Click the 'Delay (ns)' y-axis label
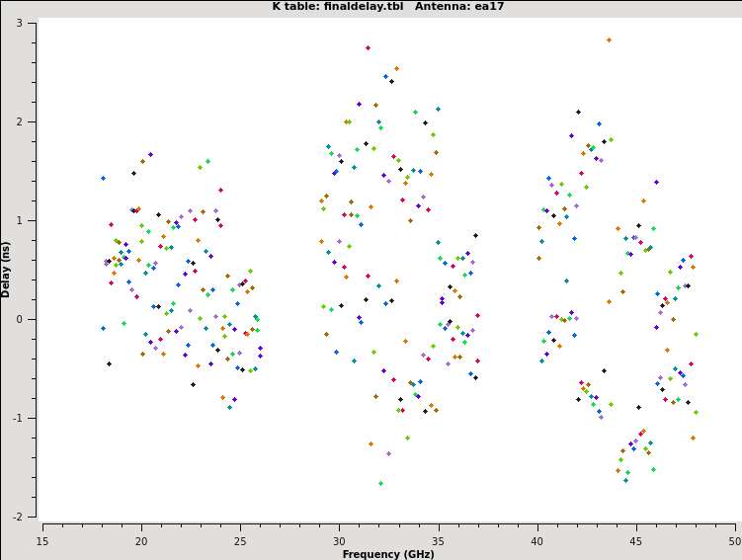Image resolution: width=742 pixels, height=560 pixels. tap(7, 269)
